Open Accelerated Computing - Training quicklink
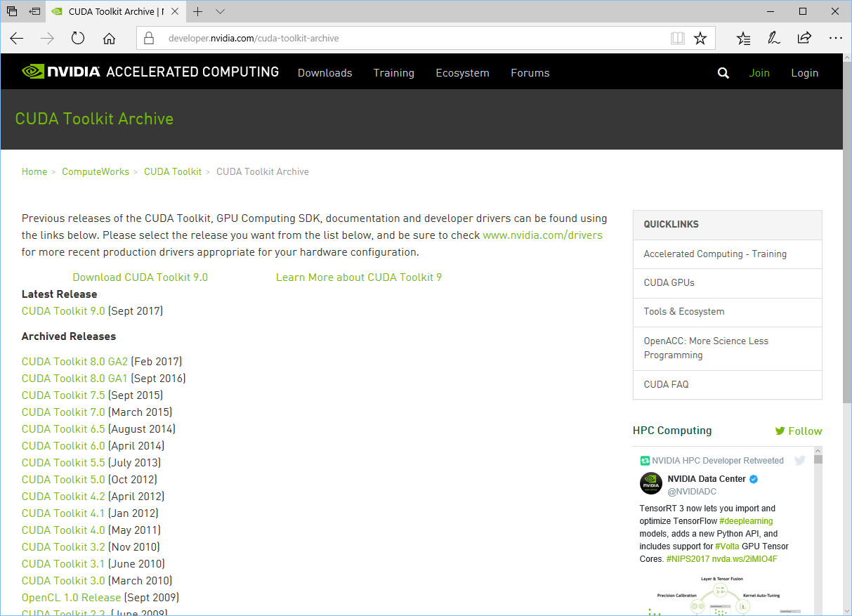The height and width of the screenshot is (616, 852). coord(728,254)
